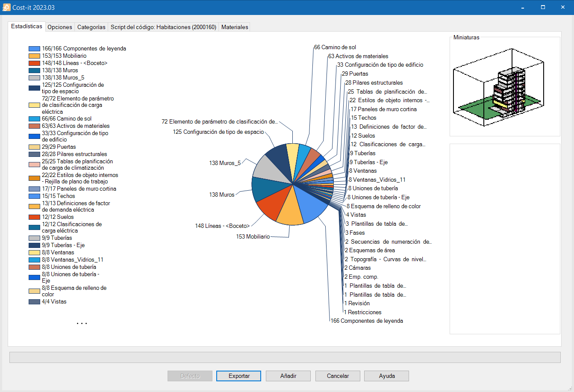
Task: Click the Cancelar button
Action: (338, 376)
